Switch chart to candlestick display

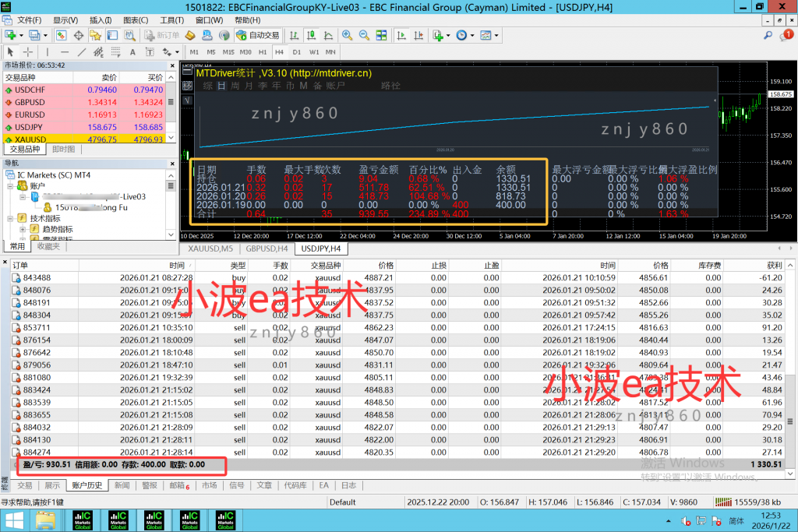[312, 35]
